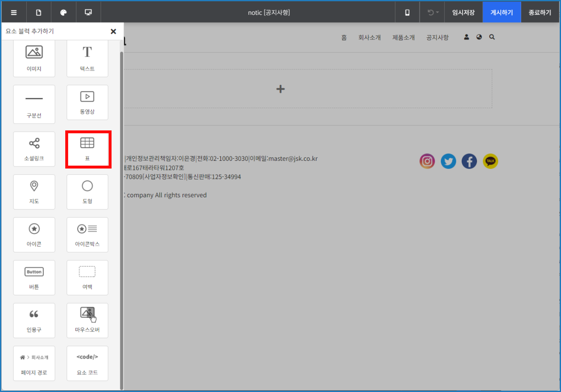Open the color palette design settings

tap(63, 12)
